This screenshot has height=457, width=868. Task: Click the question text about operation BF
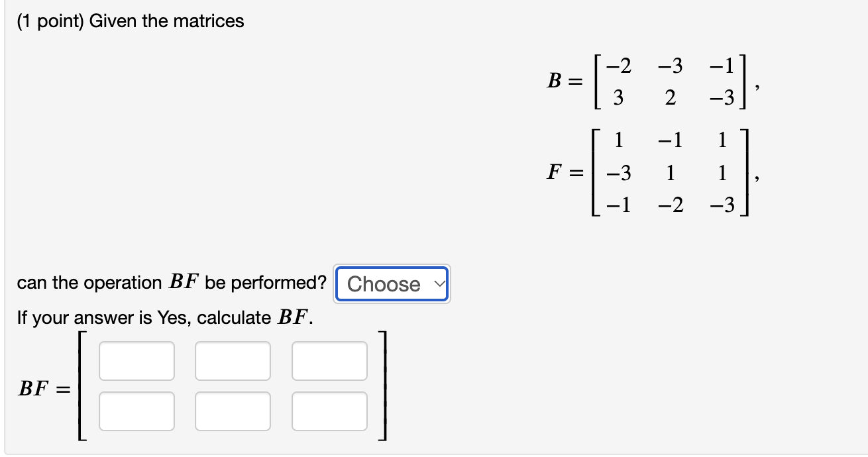tap(169, 282)
